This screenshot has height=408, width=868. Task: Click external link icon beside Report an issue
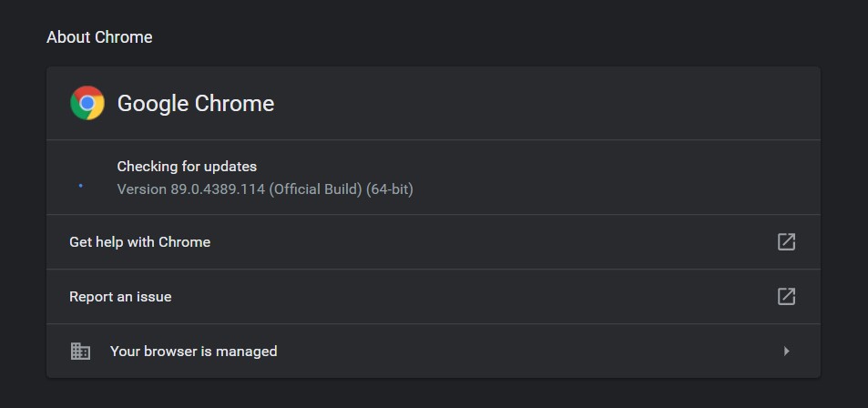point(786,296)
